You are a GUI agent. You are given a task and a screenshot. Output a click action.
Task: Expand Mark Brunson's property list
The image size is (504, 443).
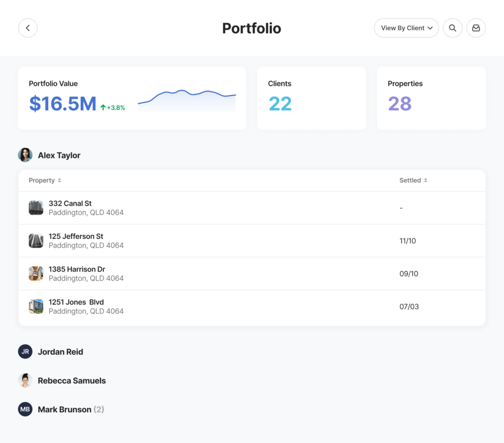click(64, 410)
